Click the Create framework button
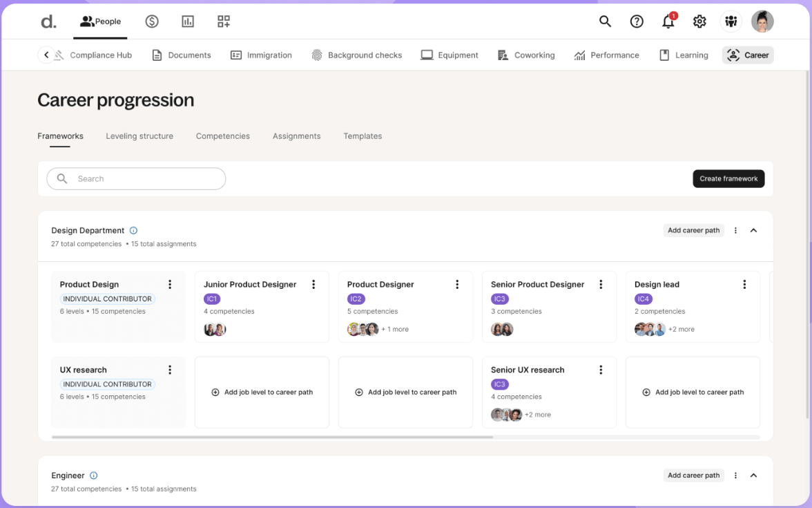 [x=728, y=178]
